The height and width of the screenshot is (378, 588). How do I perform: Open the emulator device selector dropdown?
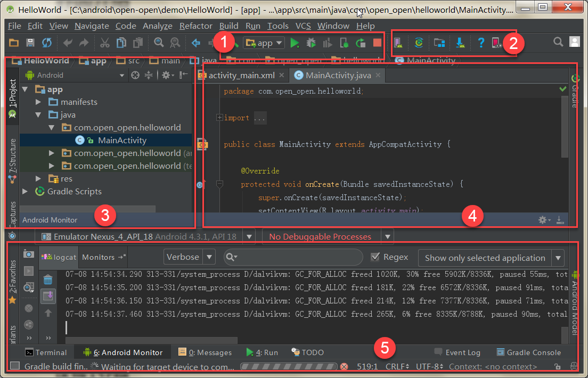250,236
